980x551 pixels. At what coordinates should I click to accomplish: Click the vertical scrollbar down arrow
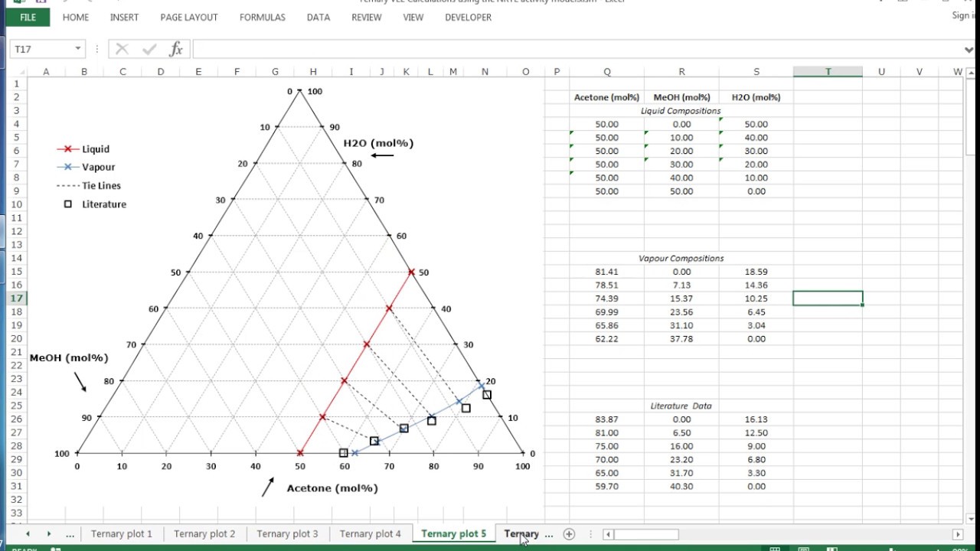pos(970,519)
